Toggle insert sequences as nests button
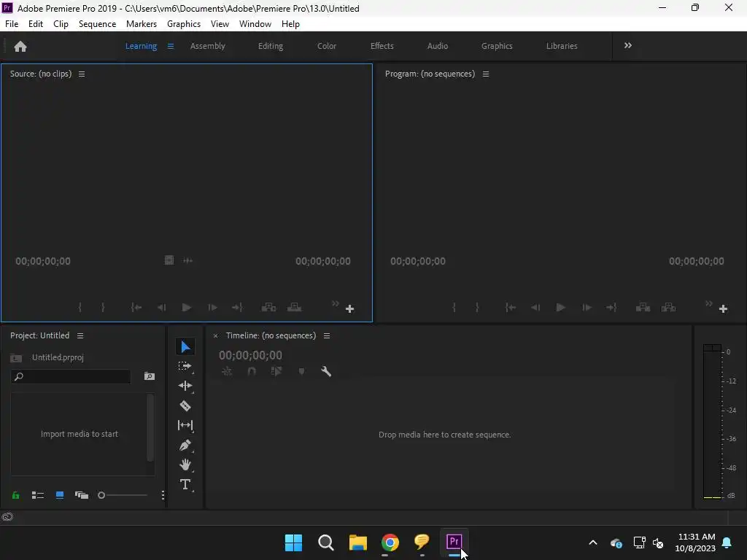Viewport: 747px width, 560px height. (x=227, y=371)
